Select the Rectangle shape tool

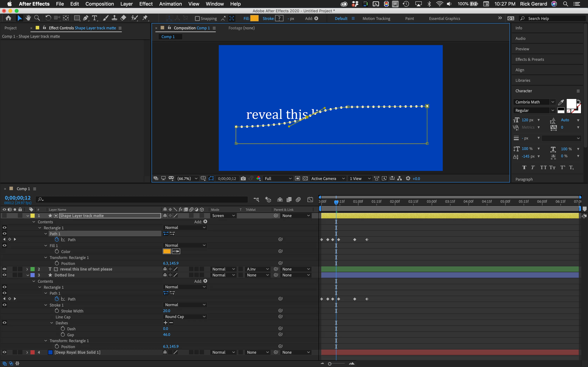[x=77, y=18]
